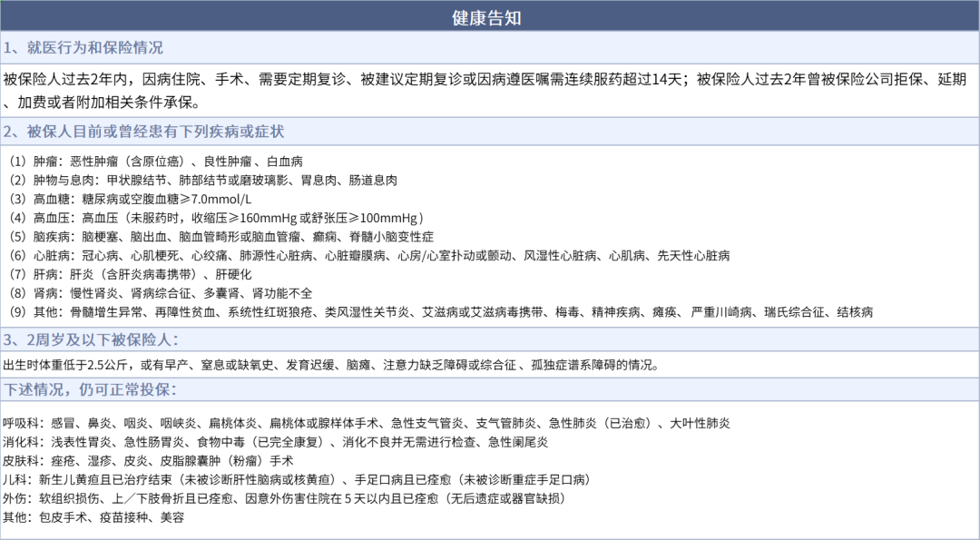Viewport: 980px width, 540px height.
Task: Click row (2) 肿物与息肉 line
Action: tap(203, 181)
